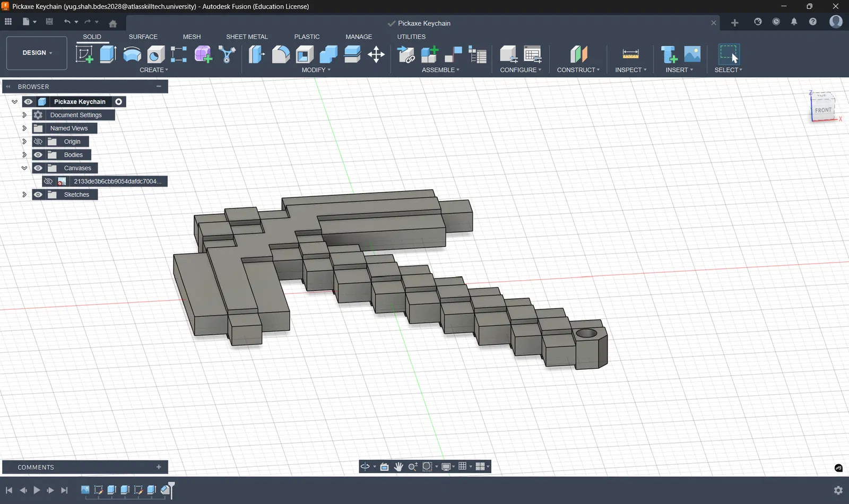Collapse the Canvases tree node
The image size is (849, 504).
(24, 168)
